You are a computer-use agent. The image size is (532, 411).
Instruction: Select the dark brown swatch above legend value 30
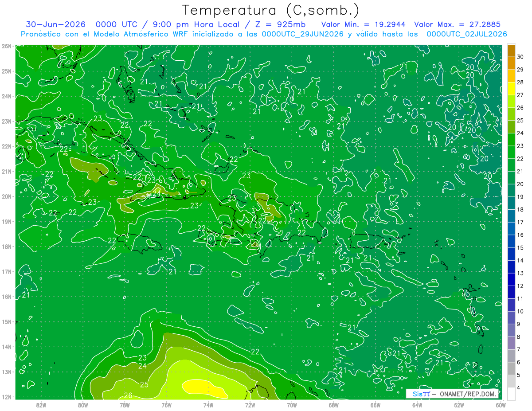pos(511,51)
